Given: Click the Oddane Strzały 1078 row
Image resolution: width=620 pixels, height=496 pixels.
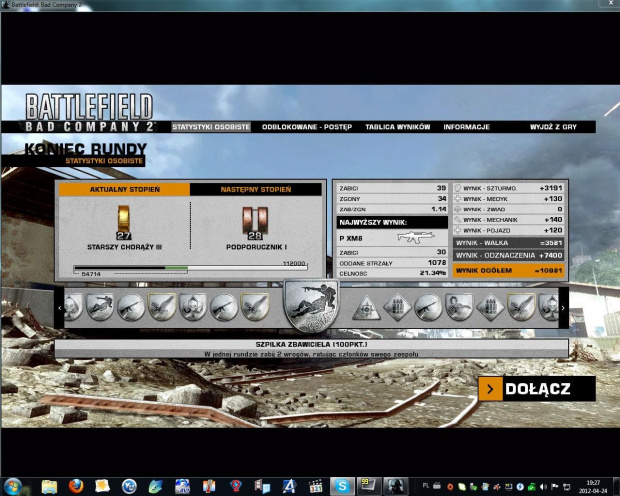Looking at the screenshot, I should click(x=392, y=263).
